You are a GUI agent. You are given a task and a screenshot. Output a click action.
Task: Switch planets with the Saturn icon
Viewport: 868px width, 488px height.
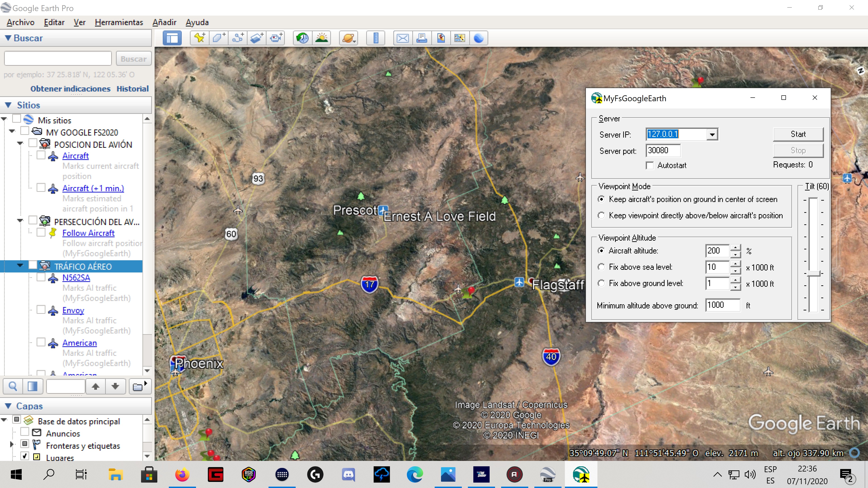(x=349, y=38)
